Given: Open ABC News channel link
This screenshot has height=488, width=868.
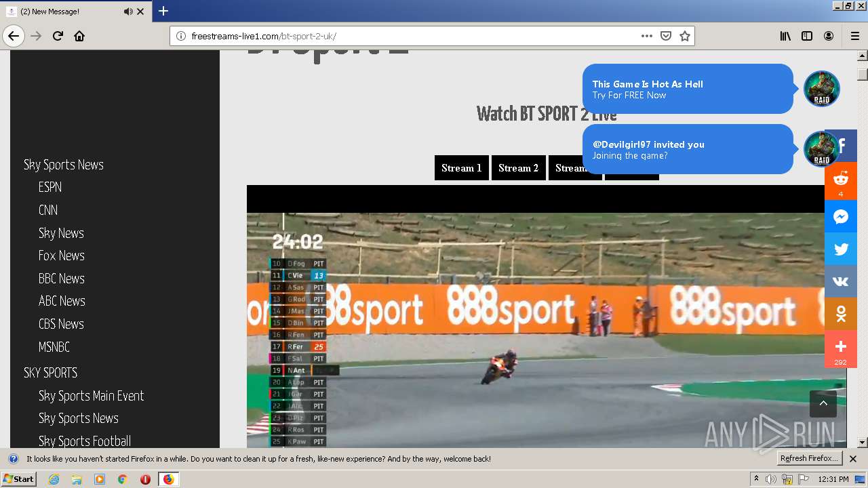Looking at the screenshot, I should click(x=62, y=301).
